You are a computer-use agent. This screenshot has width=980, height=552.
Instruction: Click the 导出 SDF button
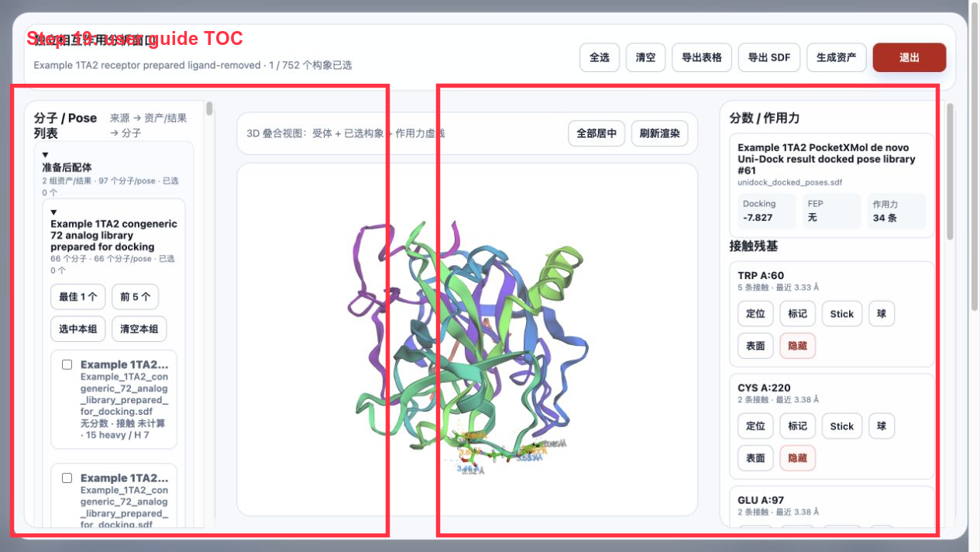tap(769, 57)
